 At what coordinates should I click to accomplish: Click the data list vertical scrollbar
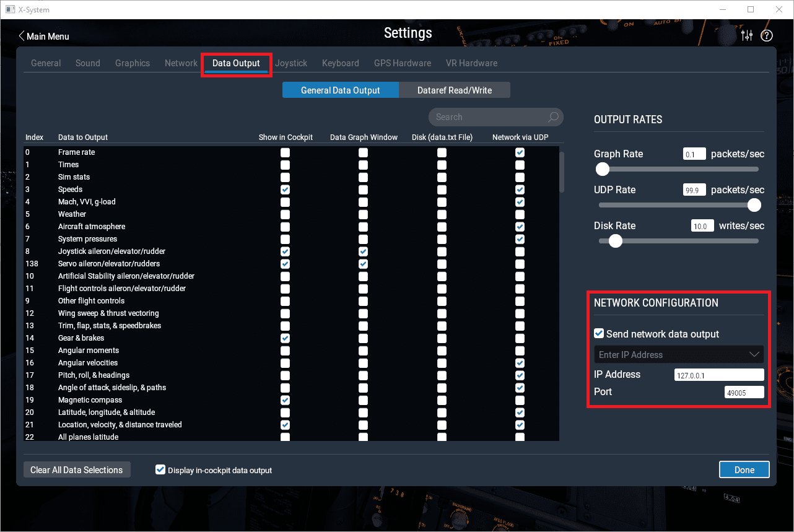pos(562,172)
